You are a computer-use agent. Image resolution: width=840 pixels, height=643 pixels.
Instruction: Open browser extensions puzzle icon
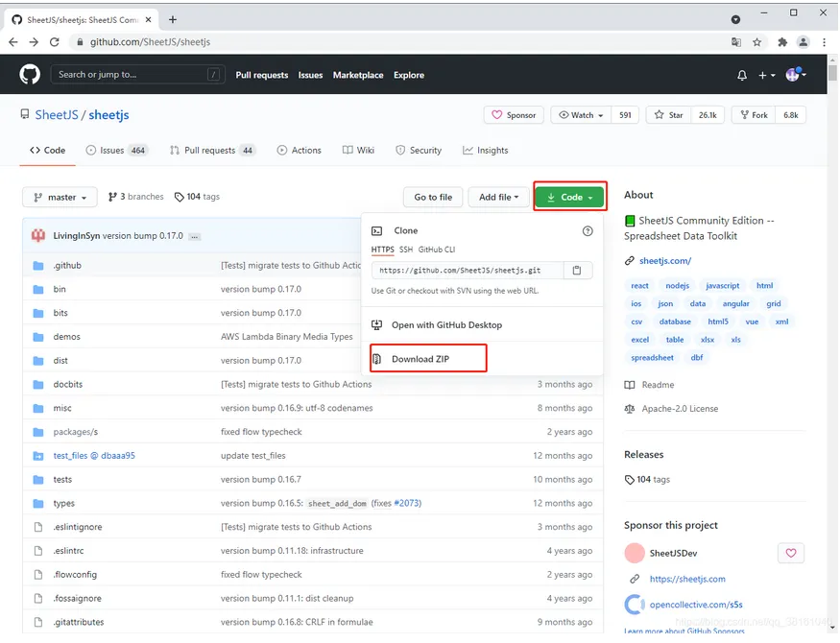[x=782, y=42]
